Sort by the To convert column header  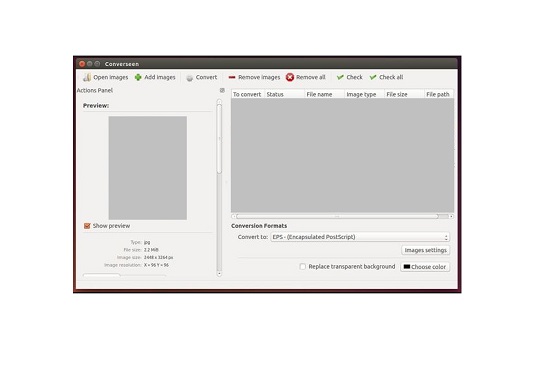tap(247, 94)
